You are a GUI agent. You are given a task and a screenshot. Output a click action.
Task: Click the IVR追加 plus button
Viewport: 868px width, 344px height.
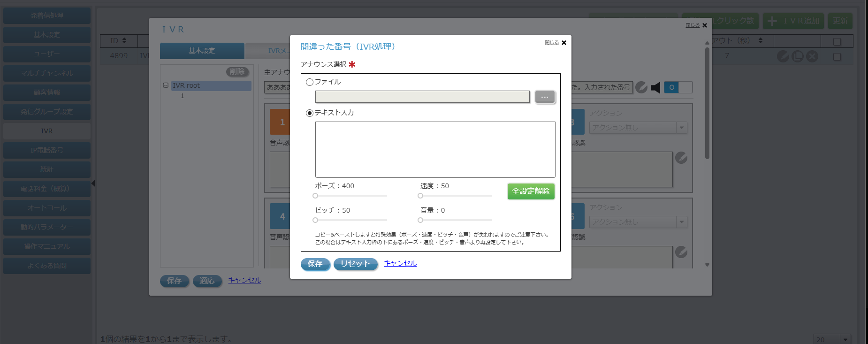click(x=793, y=21)
